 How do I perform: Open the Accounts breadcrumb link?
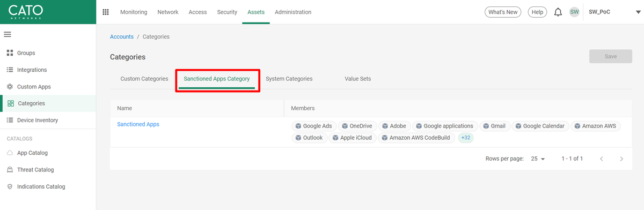point(122,37)
